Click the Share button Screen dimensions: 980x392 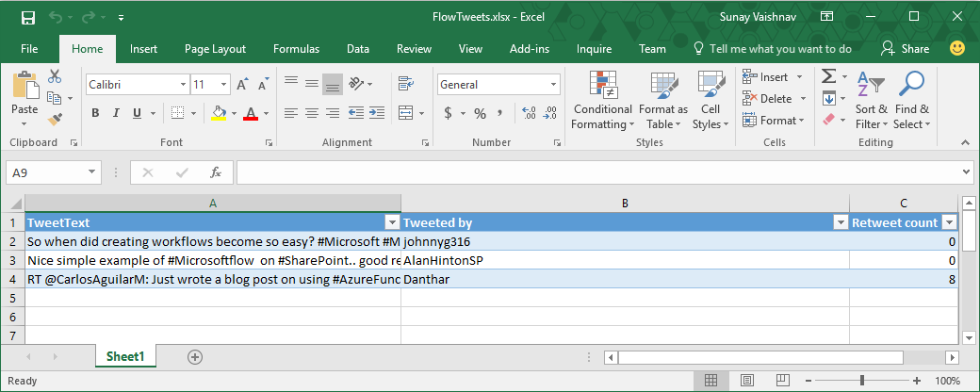(x=905, y=49)
